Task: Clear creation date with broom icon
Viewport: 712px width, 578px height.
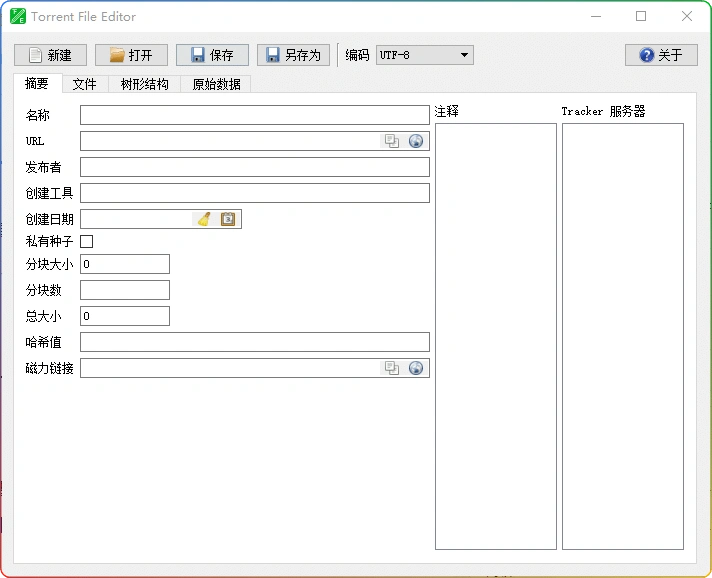Action: coord(204,219)
